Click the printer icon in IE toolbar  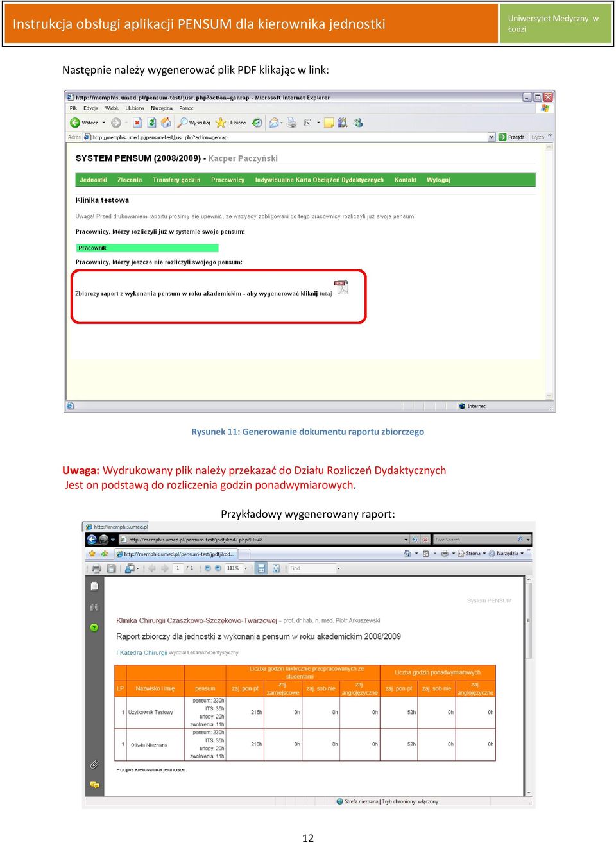click(291, 123)
